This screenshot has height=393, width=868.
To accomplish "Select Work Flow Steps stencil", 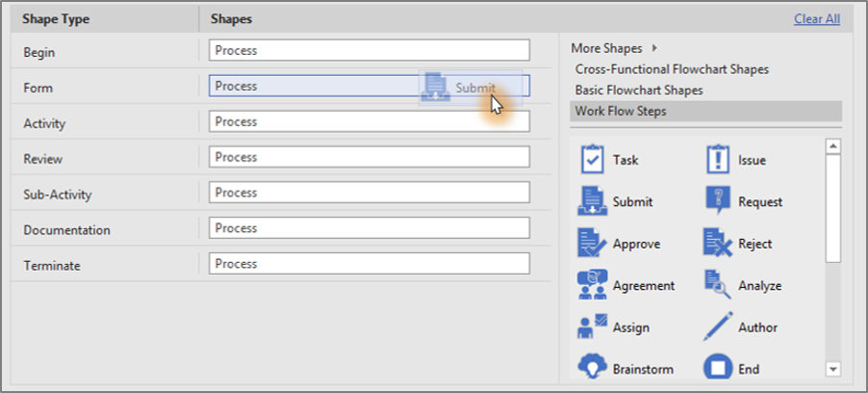I will pos(621,111).
